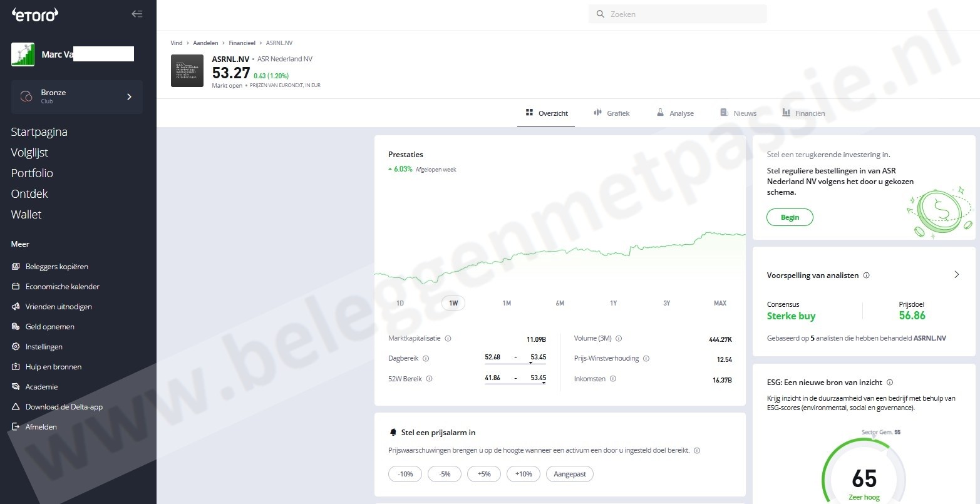Image resolution: width=980 pixels, height=504 pixels.
Task: Click the Zoeken search field
Action: [678, 14]
